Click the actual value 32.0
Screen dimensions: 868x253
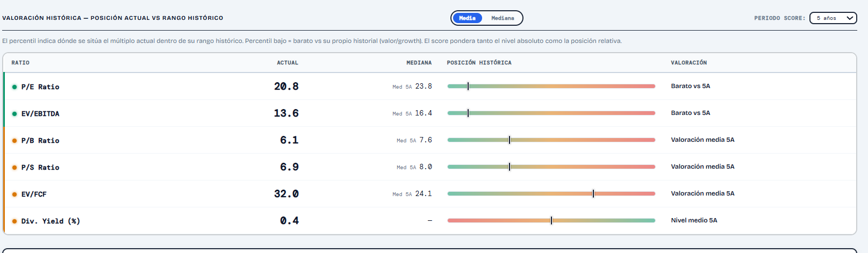point(286,194)
